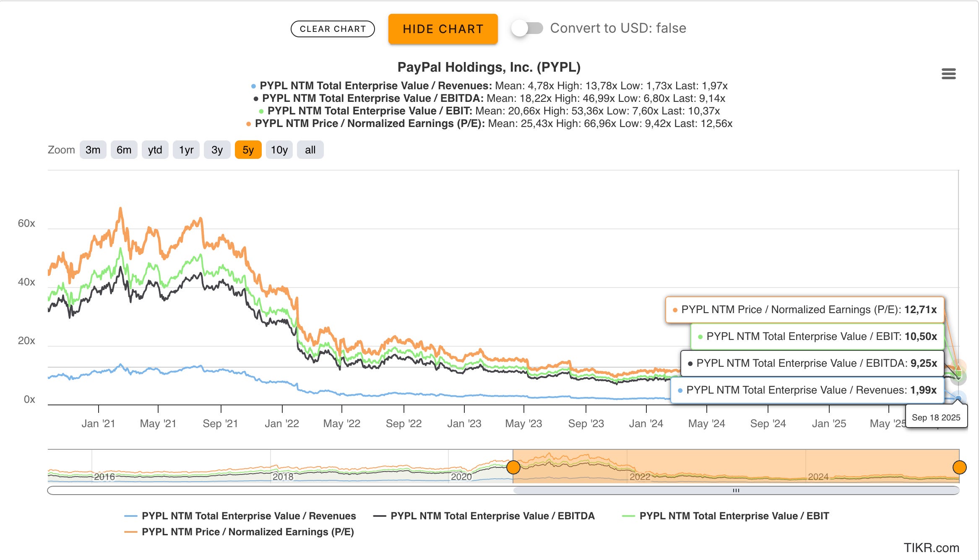Toggle the P/E series in bottom legend
Viewport: 979px width, 560px height.
[x=247, y=532]
